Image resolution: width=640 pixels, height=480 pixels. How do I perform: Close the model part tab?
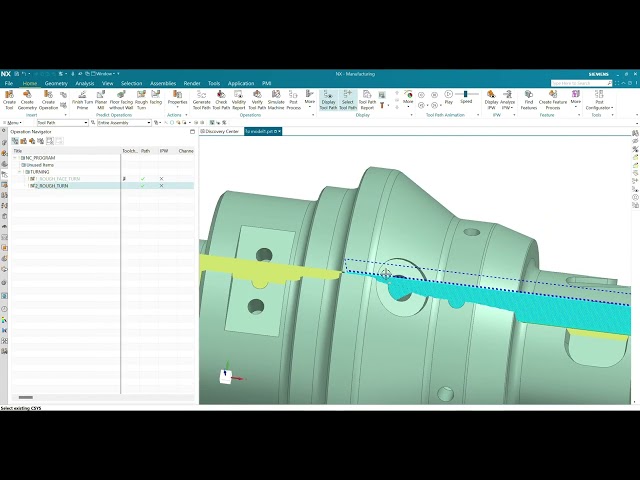pos(279,131)
